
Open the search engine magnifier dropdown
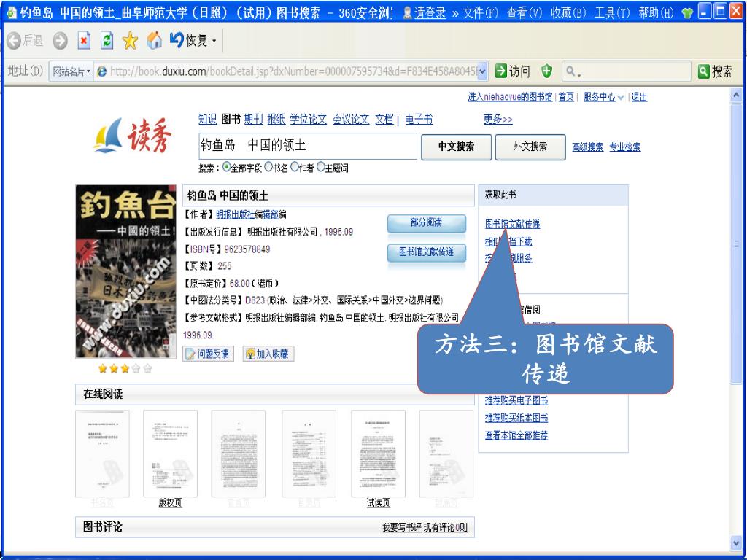click(573, 72)
